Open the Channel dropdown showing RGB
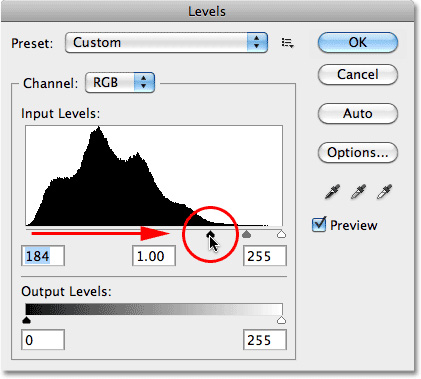Viewport: 421px width, 379px height. point(120,82)
